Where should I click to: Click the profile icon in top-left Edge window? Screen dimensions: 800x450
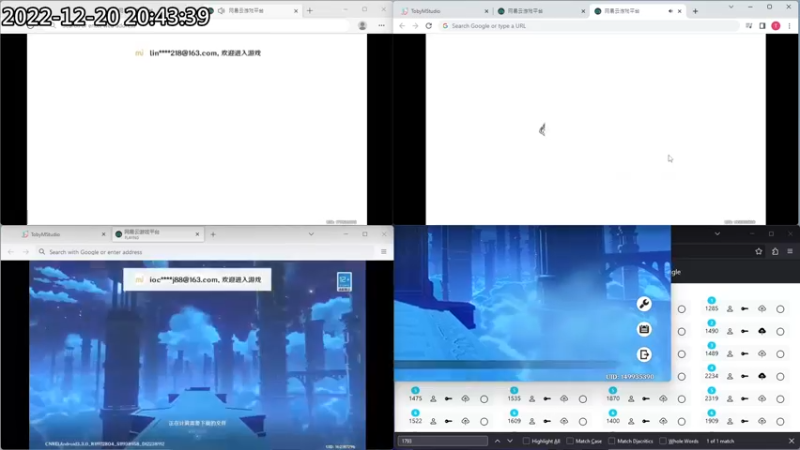tap(362, 26)
